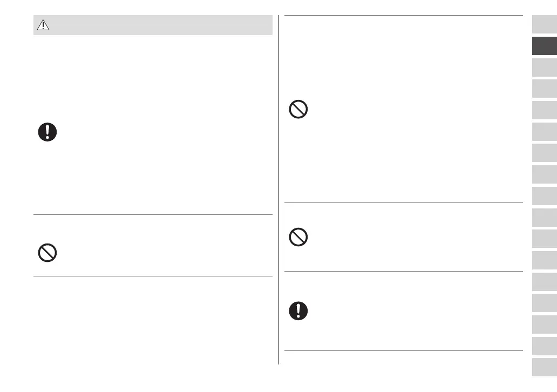This screenshot has width=557, height=392.
Task: Go to the sixth side tab from top
Action: coord(544,131)
